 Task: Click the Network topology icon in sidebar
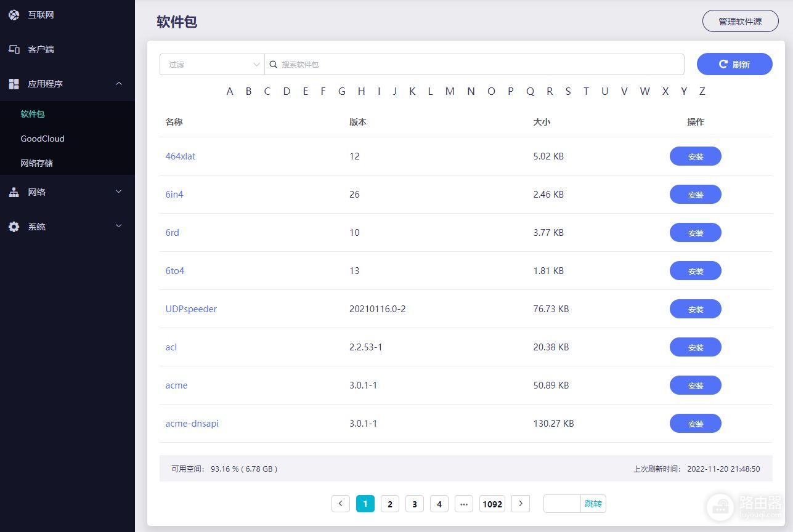pos(14,192)
